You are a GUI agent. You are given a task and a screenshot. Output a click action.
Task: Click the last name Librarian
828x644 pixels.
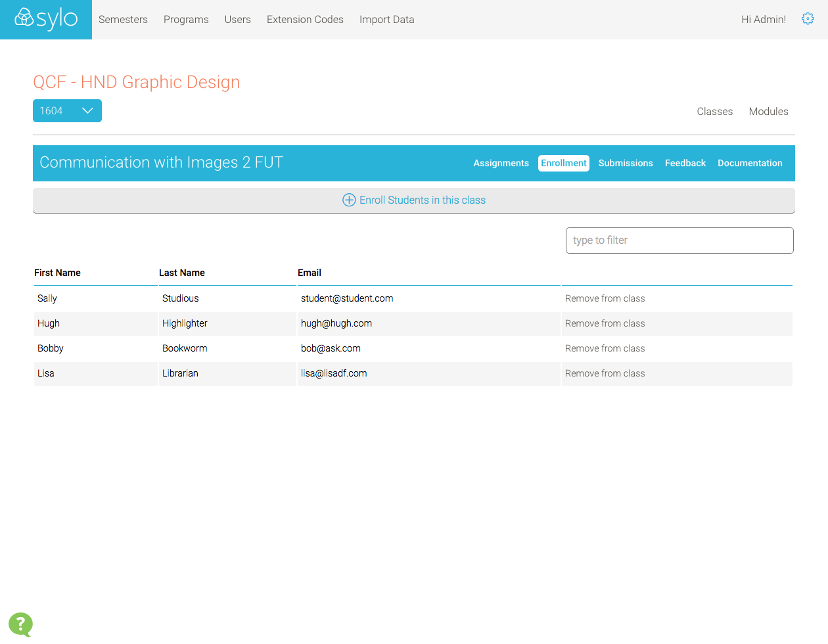tap(180, 373)
